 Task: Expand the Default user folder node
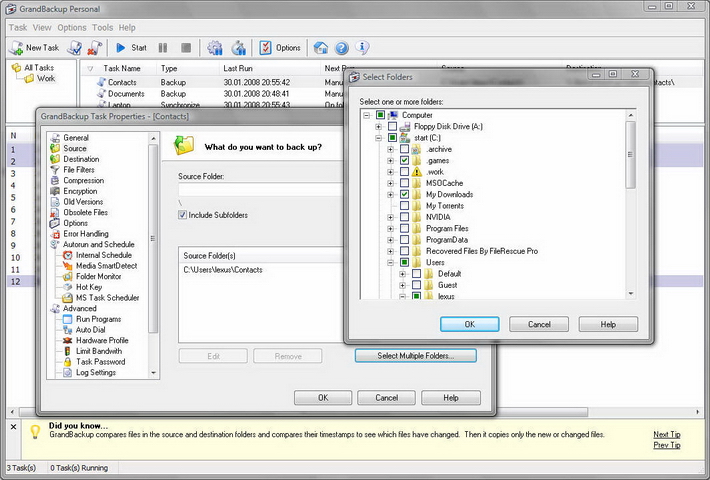pos(402,274)
